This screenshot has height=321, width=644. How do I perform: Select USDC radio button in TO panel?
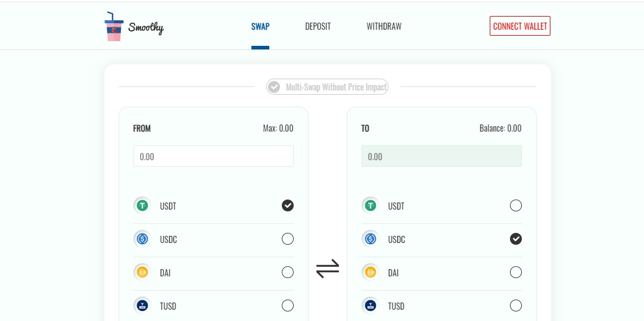516,239
